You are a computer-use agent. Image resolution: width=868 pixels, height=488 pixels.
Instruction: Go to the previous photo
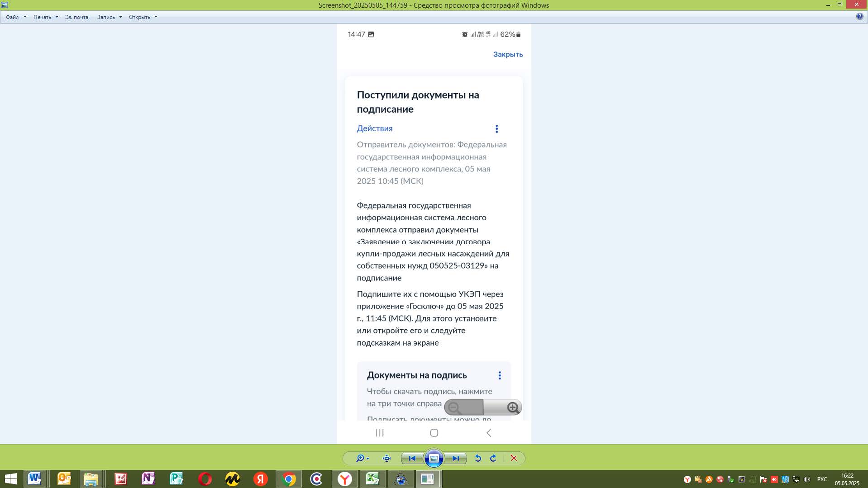pos(412,458)
